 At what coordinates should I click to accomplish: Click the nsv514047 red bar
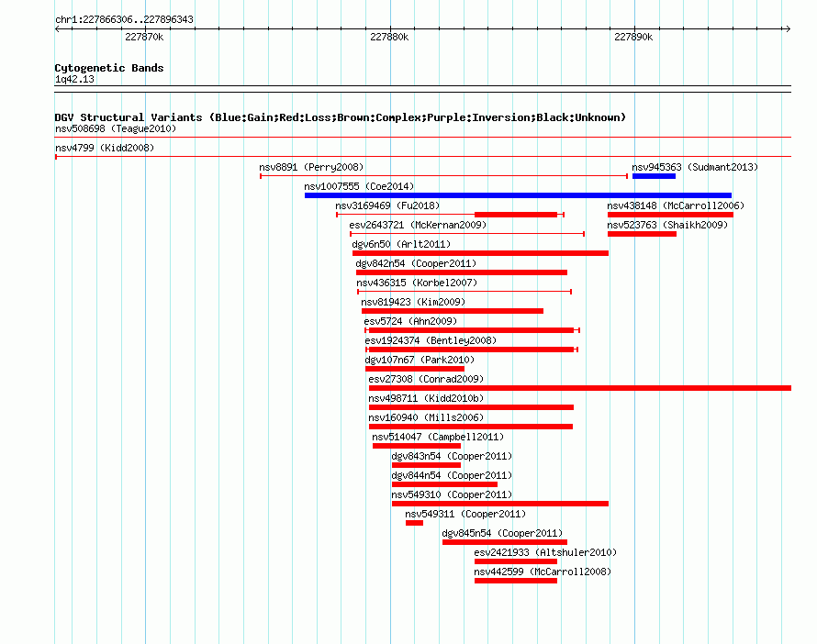(x=417, y=446)
